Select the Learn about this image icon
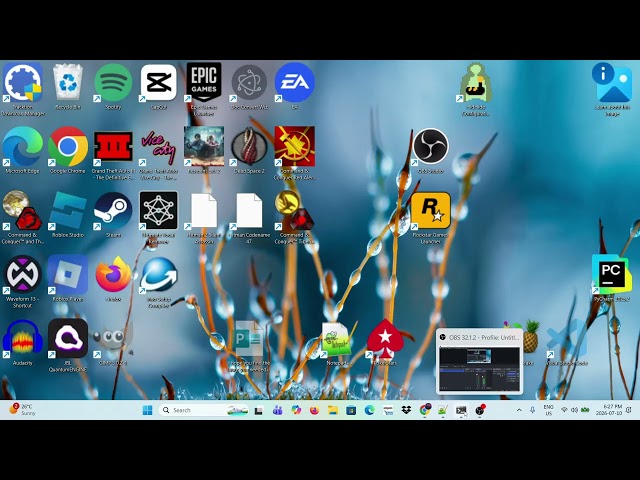This screenshot has width=640, height=480. tap(611, 83)
